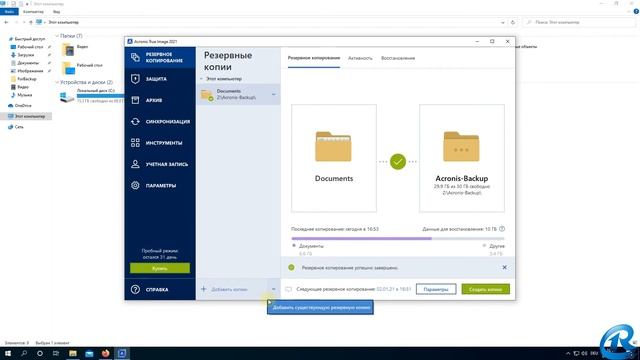Refresh the Explorer address bar
The height and width of the screenshot is (360, 640).
pyautogui.click(x=513, y=22)
